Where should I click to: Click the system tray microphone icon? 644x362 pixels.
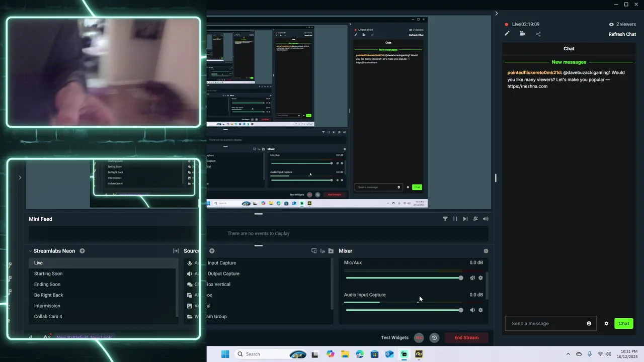[590, 354]
